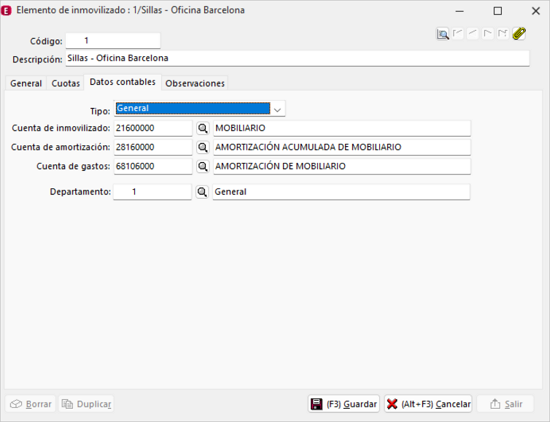550x422 pixels.
Task: Search Departamento with magnifier icon
Action: 202,192
